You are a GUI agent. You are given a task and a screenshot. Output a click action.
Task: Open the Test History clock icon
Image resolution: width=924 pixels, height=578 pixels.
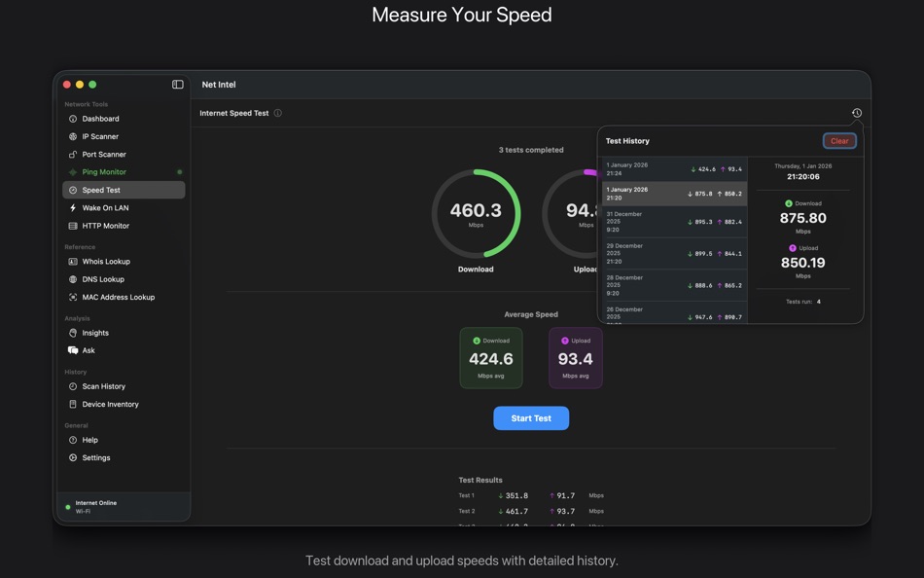pyautogui.click(x=857, y=112)
